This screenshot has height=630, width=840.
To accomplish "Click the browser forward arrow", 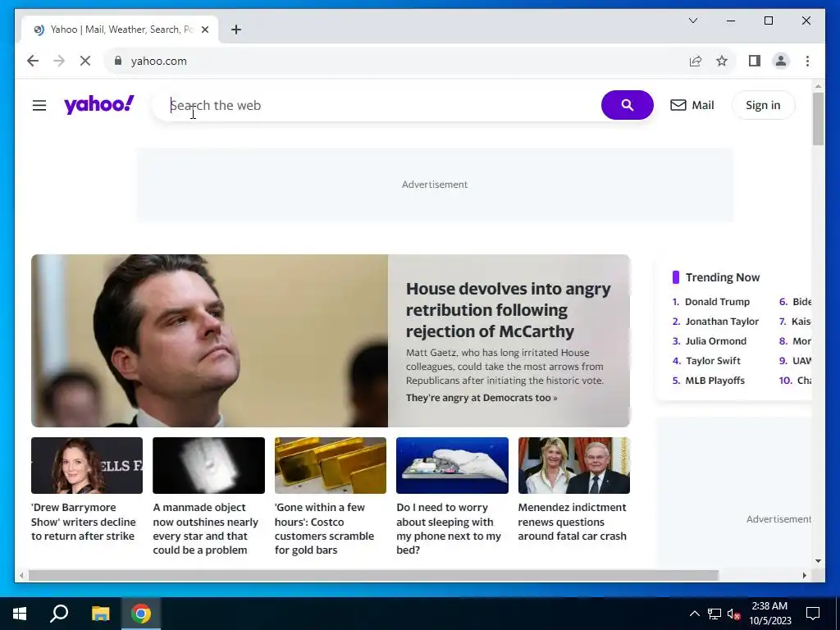I will click(x=59, y=61).
